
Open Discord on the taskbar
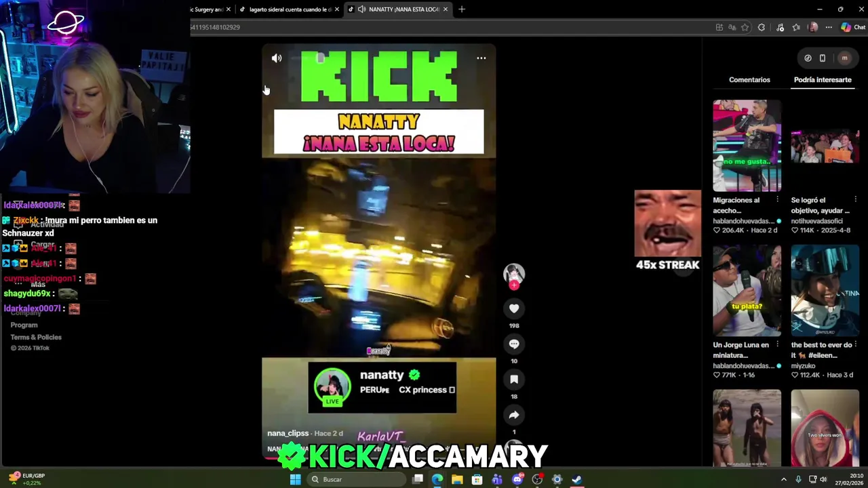[x=517, y=479]
